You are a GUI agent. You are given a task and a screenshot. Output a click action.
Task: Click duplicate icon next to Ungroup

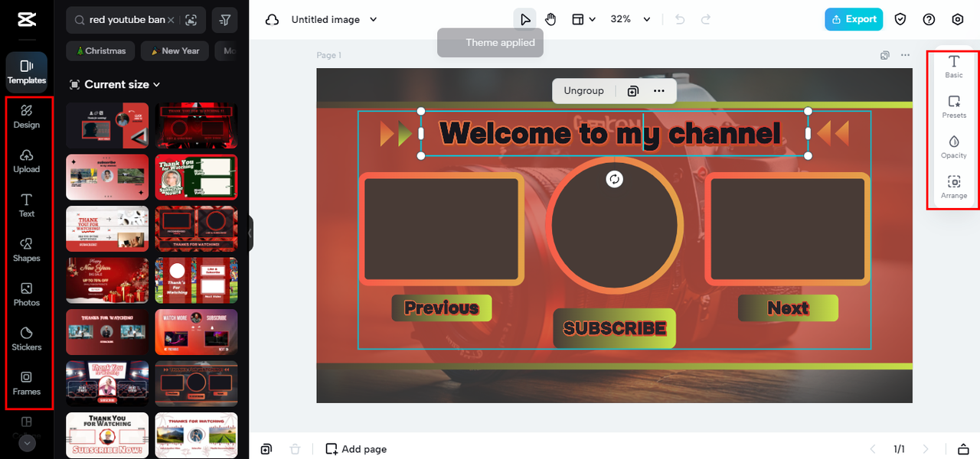pos(633,91)
